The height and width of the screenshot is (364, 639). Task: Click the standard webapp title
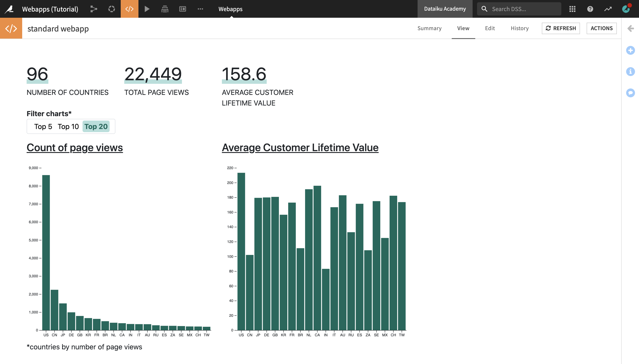coord(58,29)
